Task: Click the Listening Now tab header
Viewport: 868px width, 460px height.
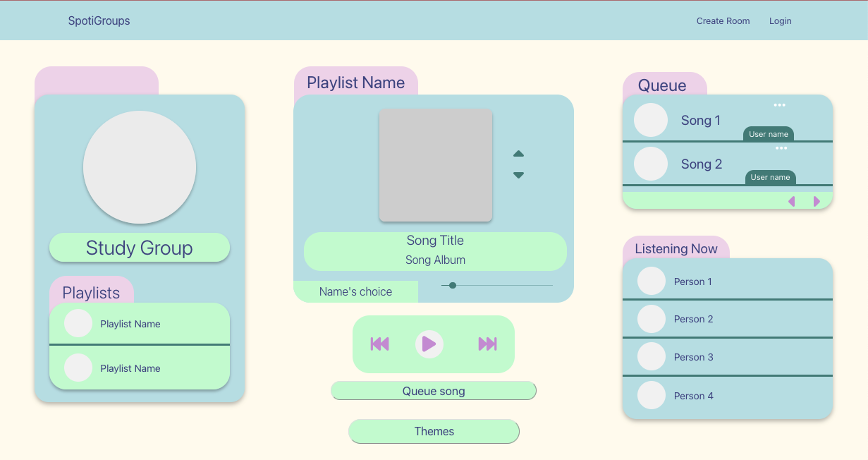Action: click(x=676, y=248)
